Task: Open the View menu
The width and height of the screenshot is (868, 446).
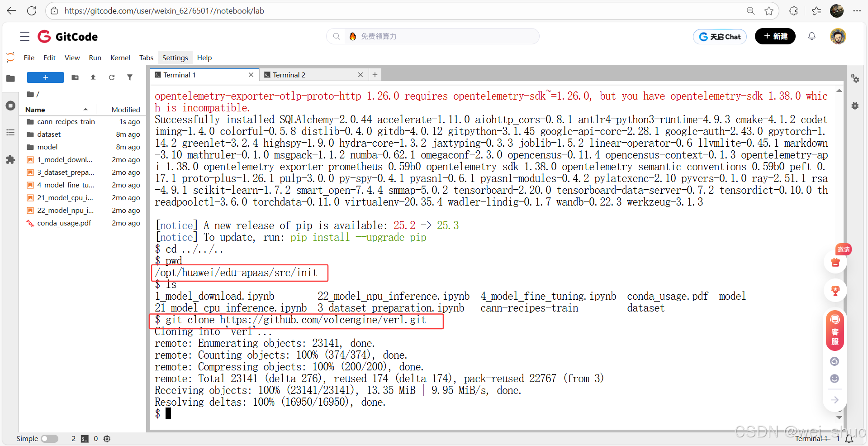Action: [72, 58]
